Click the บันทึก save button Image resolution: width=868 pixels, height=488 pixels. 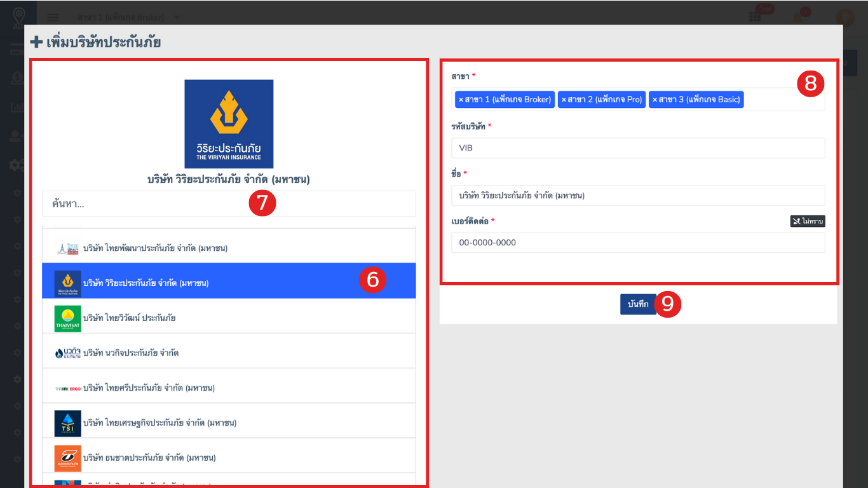coord(638,304)
